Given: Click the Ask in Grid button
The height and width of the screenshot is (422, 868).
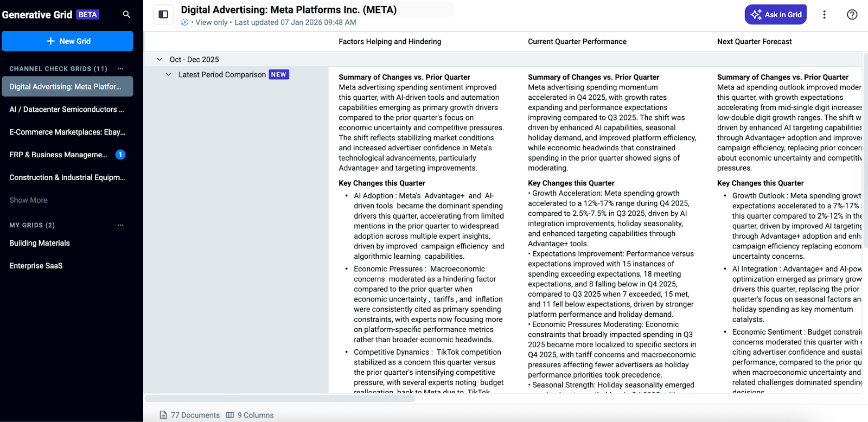Looking at the screenshot, I should pos(775,15).
